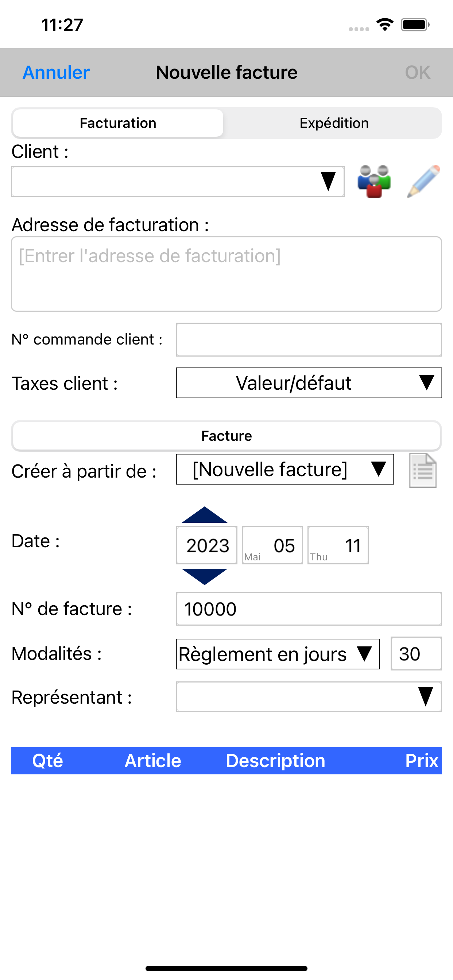
Task: Increase date with the up arrow
Action: point(204,515)
